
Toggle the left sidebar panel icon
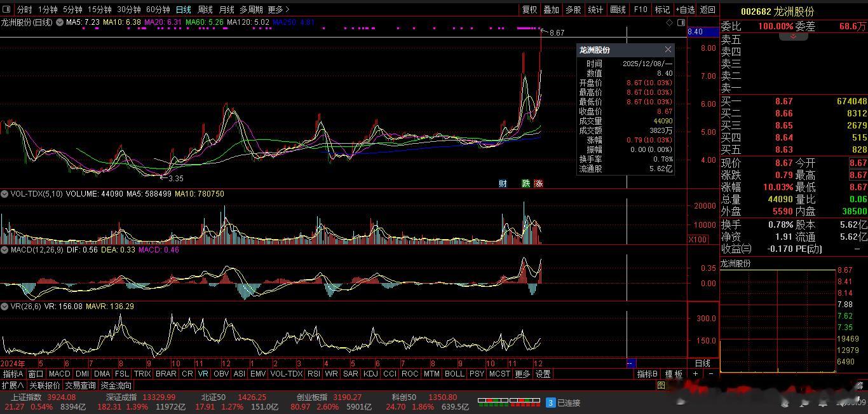(6, 10)
